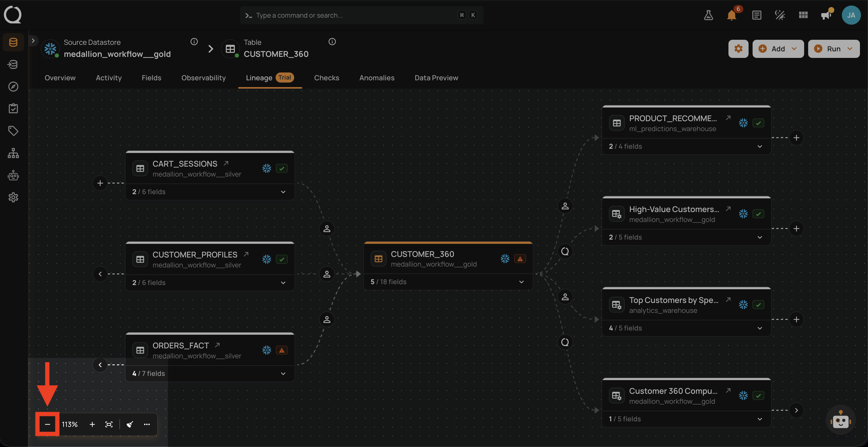Screen dimensions: 868x447
Task: Switch to the Overview tab
Action: pyautogui.click(x=60, y=78)
